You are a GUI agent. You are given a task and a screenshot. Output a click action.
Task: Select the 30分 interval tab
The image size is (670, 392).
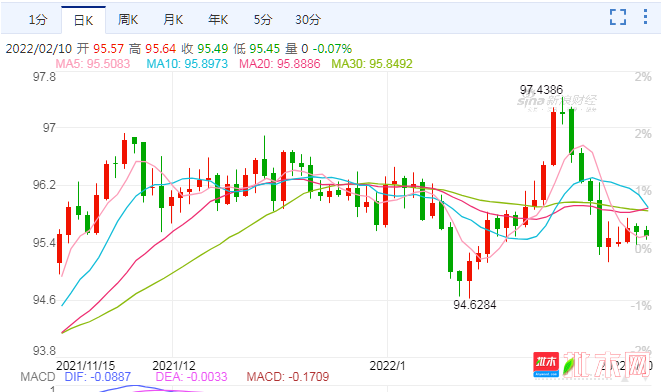[307, 20]
